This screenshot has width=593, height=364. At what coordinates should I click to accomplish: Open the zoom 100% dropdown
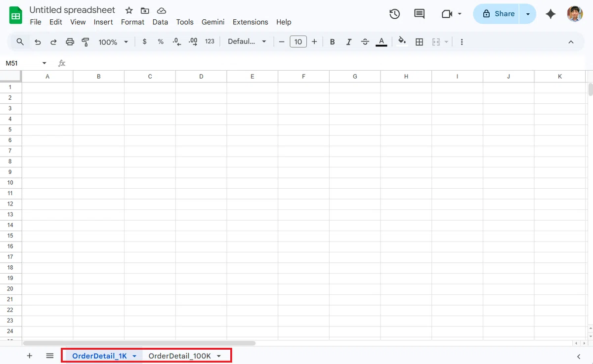pos(113,42)
